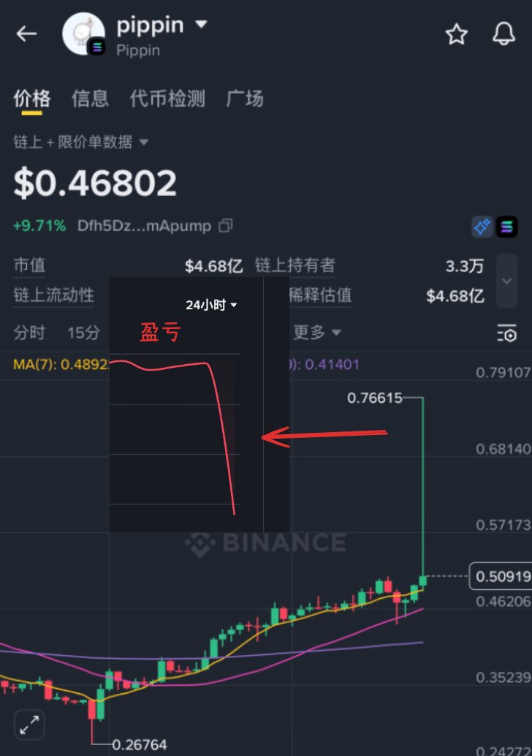Tap the blue AI sparkle icon
The width and height of the screenshot is (532, 756).
pyautogui.click(x=482, y=227)
